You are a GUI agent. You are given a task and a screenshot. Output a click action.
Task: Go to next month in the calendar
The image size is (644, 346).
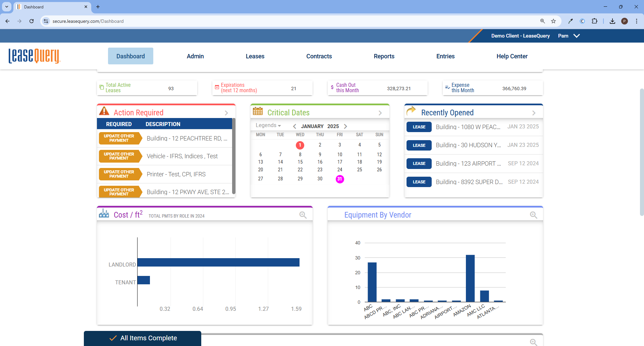345,126
